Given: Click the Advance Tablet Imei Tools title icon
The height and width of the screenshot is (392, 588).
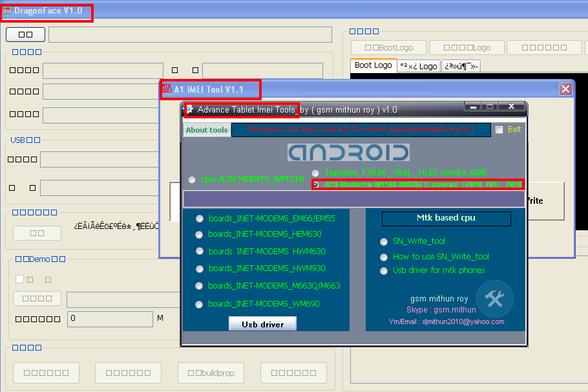Looking at the screenshot, I should pos(190,109).
